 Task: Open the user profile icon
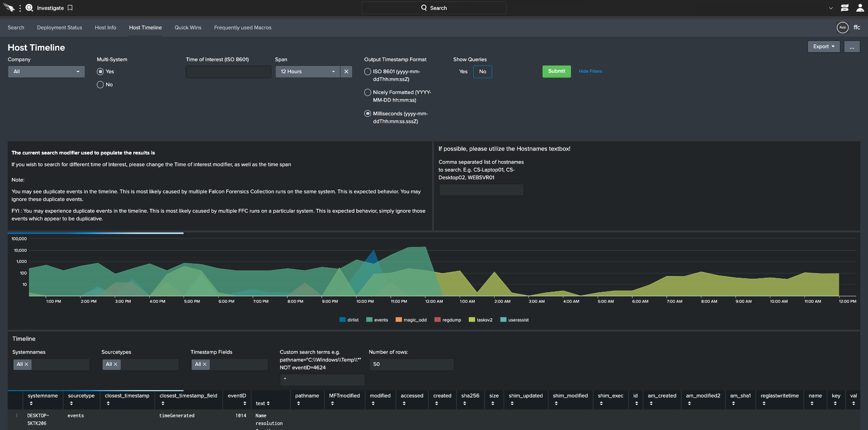coord(860,8)
